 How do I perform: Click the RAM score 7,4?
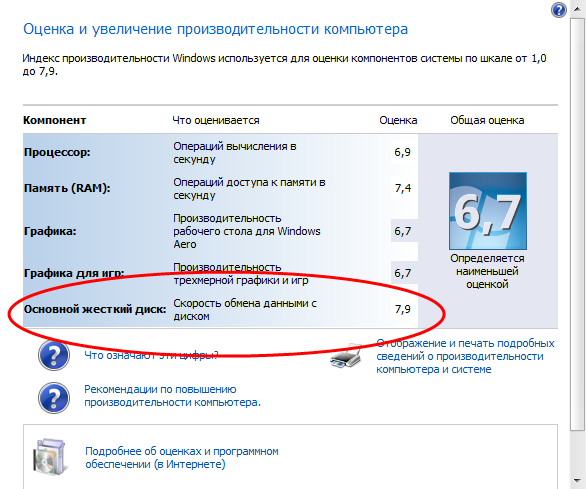coord(403,188)
